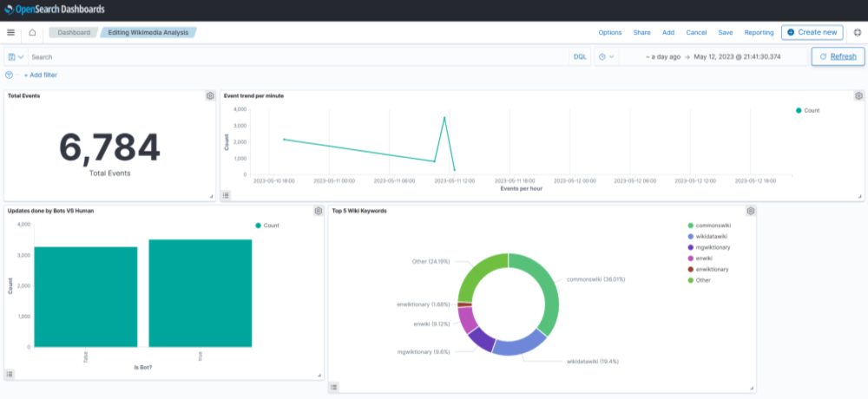This screenshot has width=868, height=399.
Task: Open the hamburger navigation menu
Action: (10, 32)
